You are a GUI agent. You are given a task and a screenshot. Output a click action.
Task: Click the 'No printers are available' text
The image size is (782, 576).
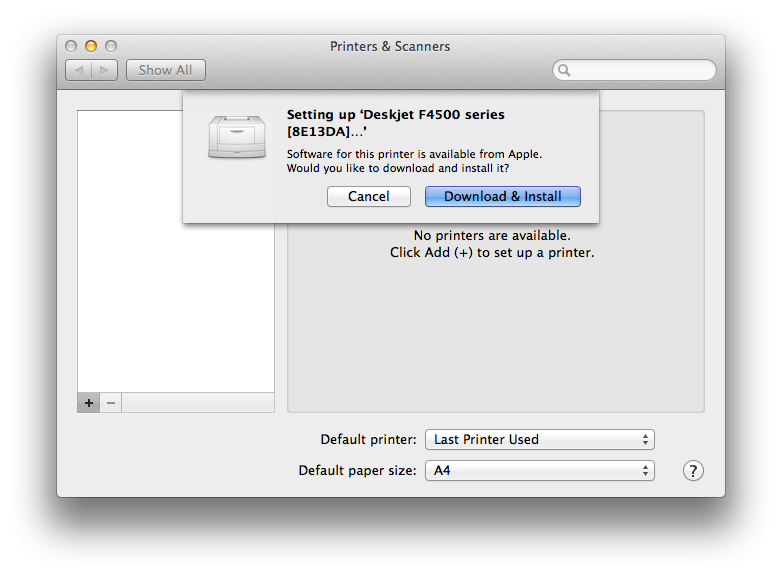pos(492,235)
